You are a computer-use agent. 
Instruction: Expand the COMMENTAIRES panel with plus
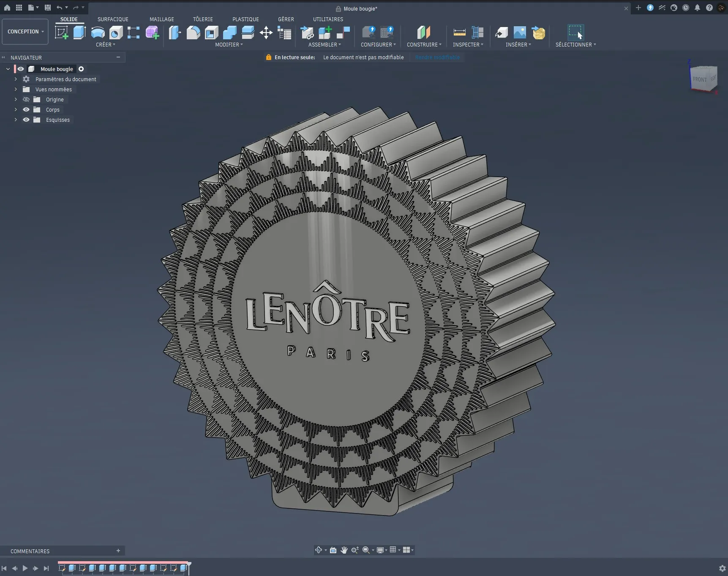click(118, 551)
